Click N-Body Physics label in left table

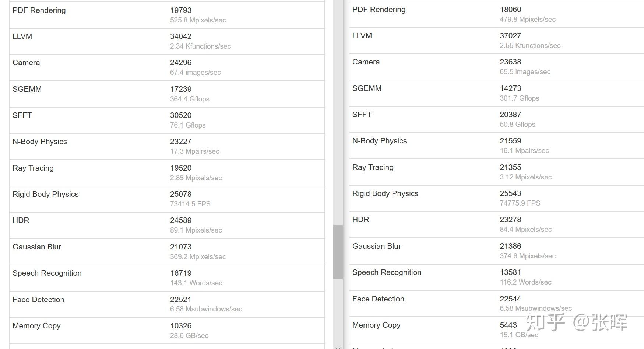pyautogui.click(x=40, y=142)
